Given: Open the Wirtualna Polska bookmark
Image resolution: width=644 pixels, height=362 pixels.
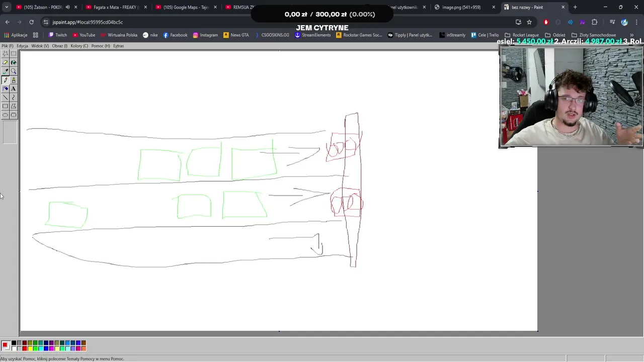Looking at the screenshot, I should pyautogui.click(x=118, y=35).
